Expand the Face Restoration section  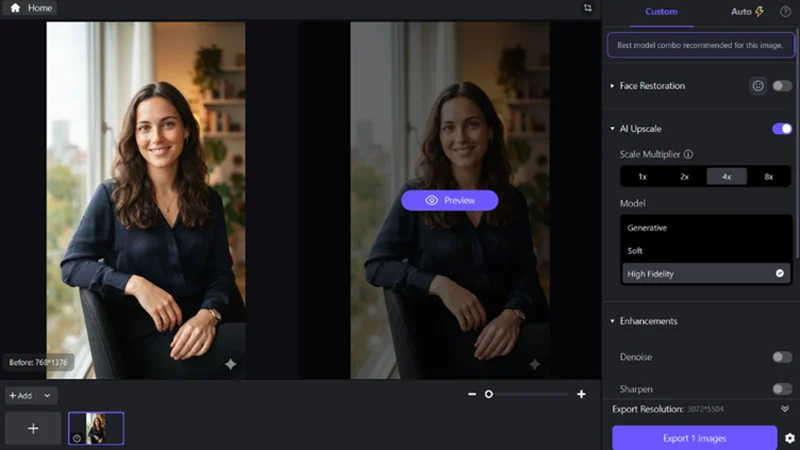[612, 86]
